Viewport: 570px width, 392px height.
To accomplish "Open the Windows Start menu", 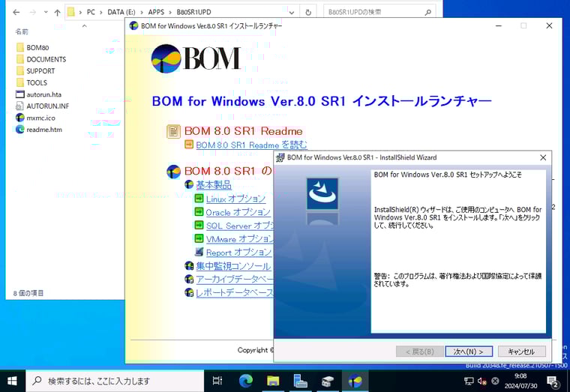I will (x=12, y=381).
